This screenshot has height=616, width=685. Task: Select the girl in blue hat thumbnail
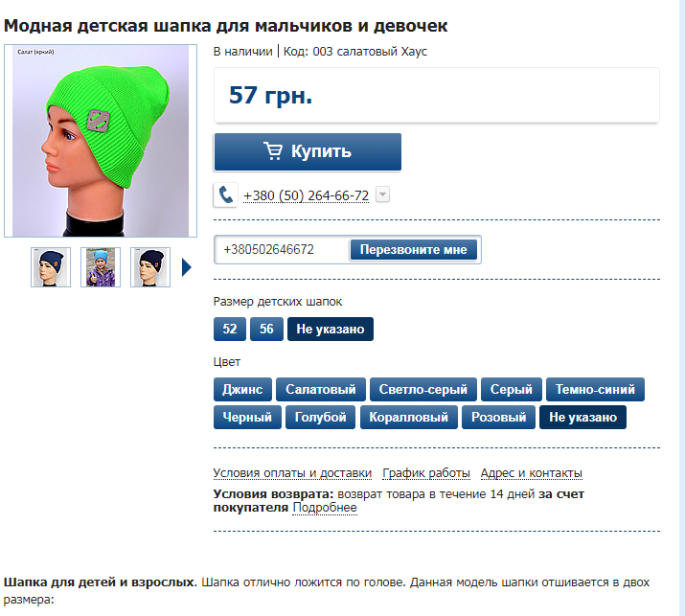pyautogui.click(x=101, y=267)
